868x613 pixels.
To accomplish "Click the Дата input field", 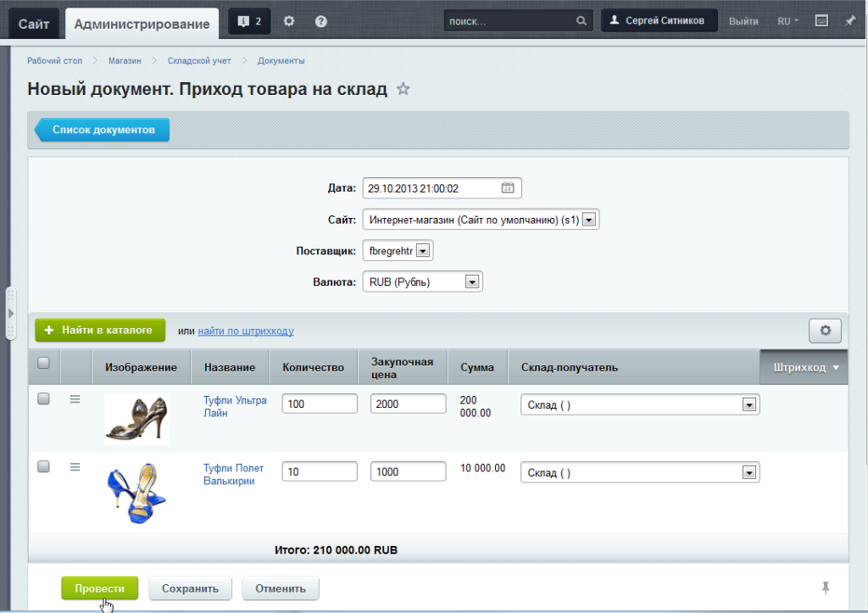I will click(442, 187).
